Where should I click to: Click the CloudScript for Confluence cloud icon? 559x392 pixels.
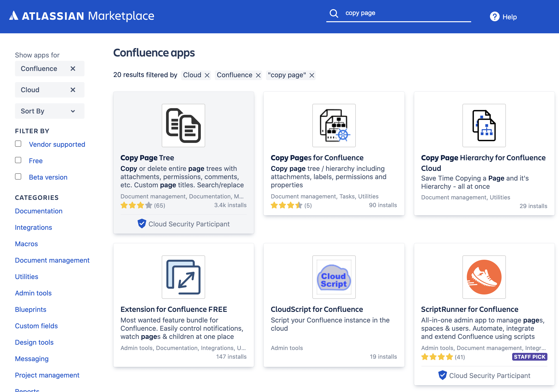pyautogui.click(x=334, y=277)
